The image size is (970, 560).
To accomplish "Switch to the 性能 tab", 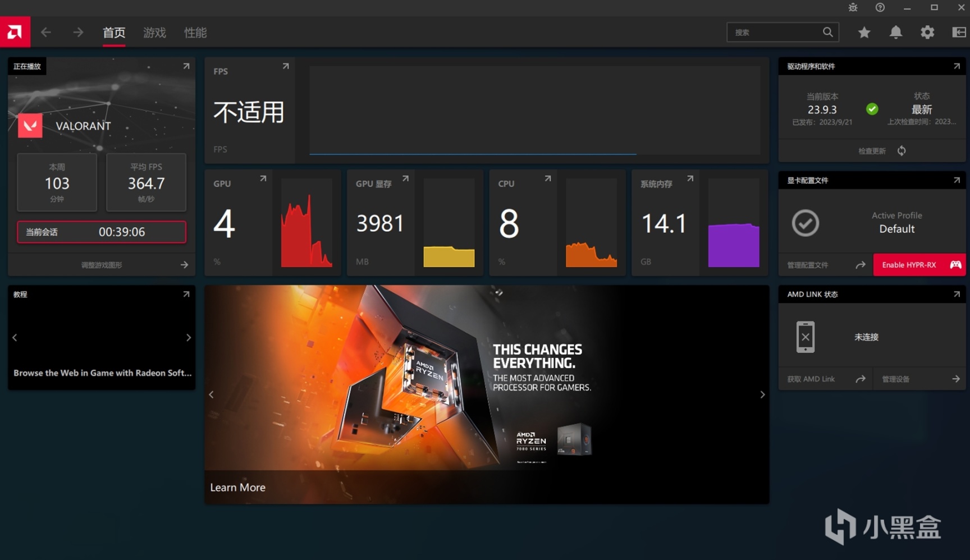I will (x=195, y=33).
